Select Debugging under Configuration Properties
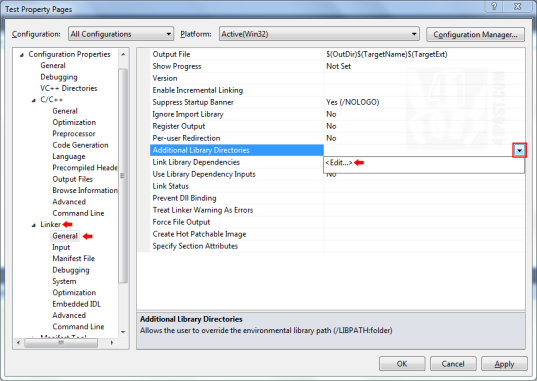Viewport: 537px width, 381px height. (59, 77)
